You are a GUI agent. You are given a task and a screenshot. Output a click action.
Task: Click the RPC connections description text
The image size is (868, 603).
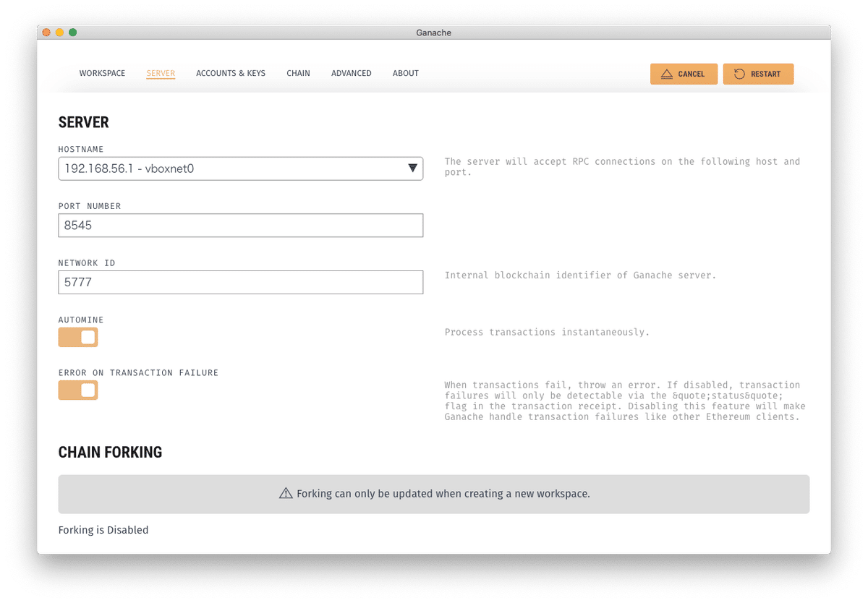(x=622, y=167)
